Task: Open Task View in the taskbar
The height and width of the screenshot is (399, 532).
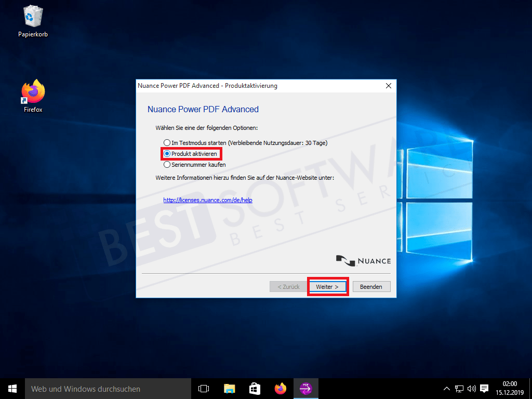Action: pyautogui.click(x=204, y=388)
